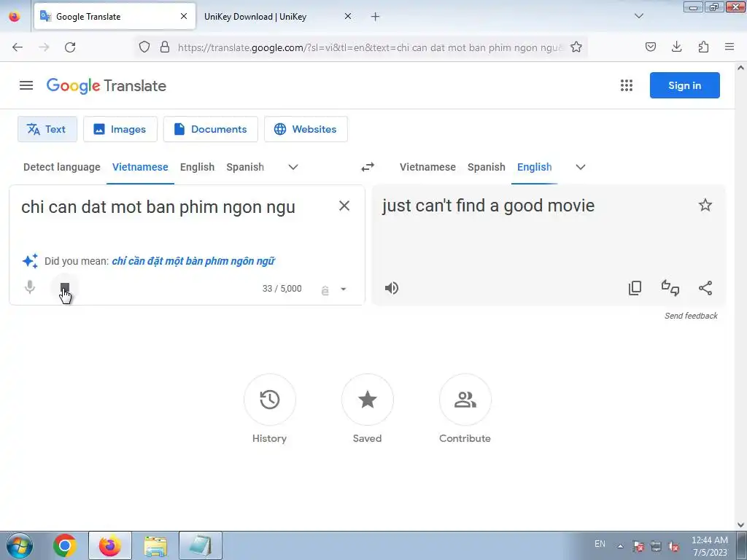Screen dimensions: 747x560
Task: Open File Explorer from taskbar
Action: coord(155,545)
